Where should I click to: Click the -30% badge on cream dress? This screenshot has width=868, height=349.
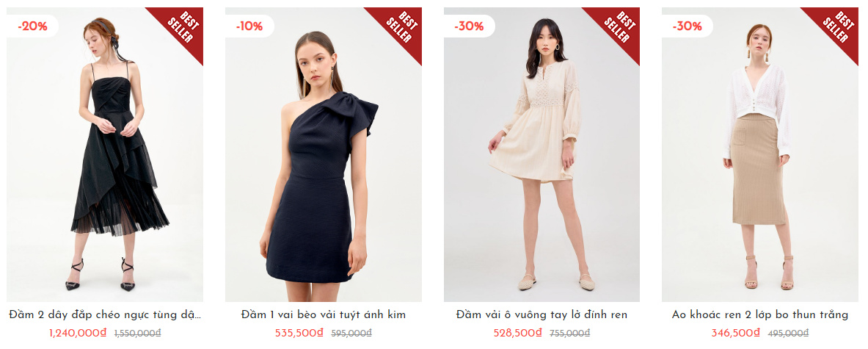click(x=470, y=26)
